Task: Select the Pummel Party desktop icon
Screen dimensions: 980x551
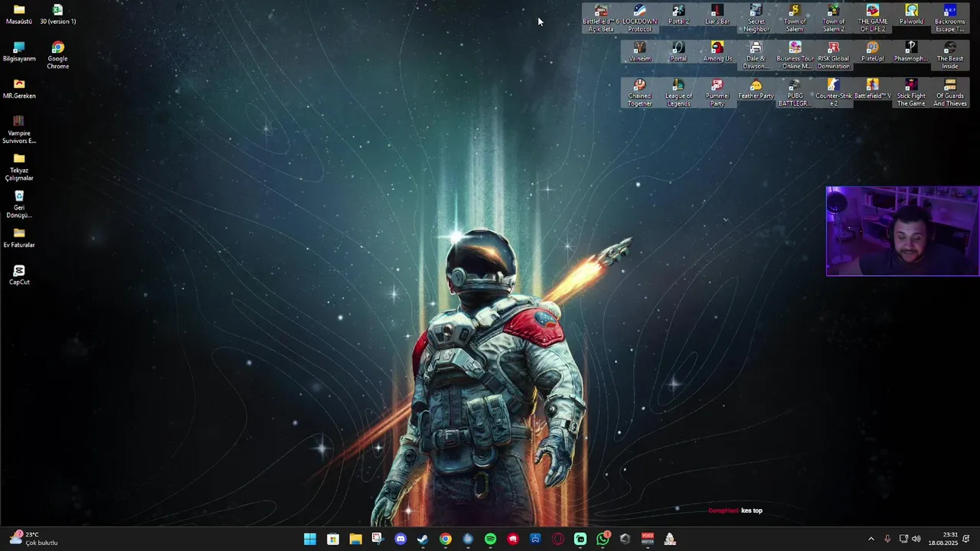Action: point(717,93)
